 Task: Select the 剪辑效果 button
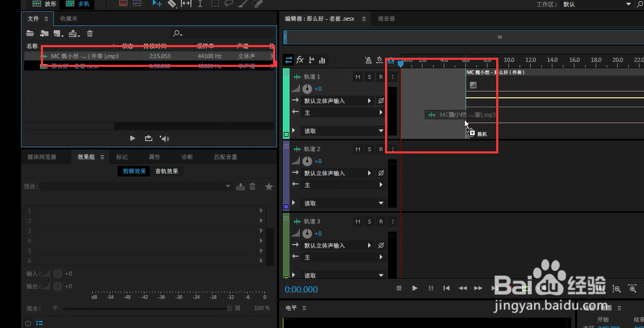(x=134, y=171)
